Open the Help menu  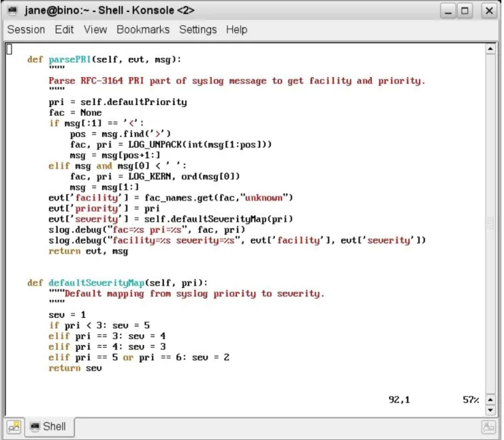(x=236, y=29)
